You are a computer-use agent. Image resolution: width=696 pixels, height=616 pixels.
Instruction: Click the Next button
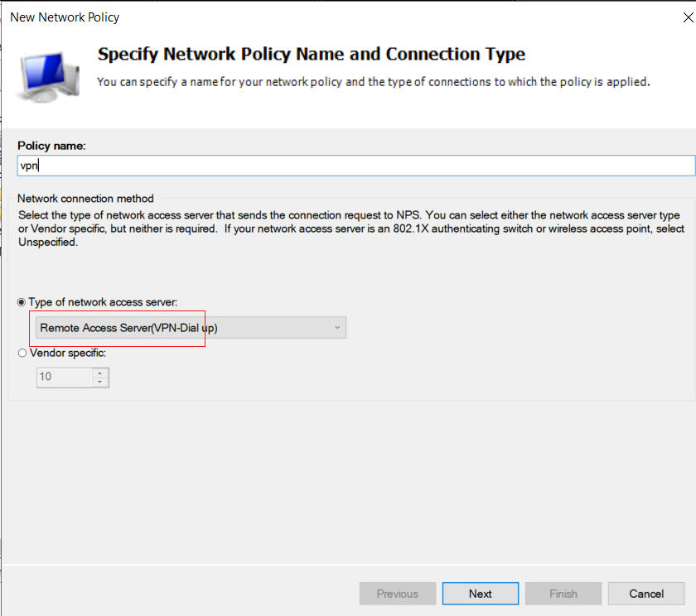(481, 594)
